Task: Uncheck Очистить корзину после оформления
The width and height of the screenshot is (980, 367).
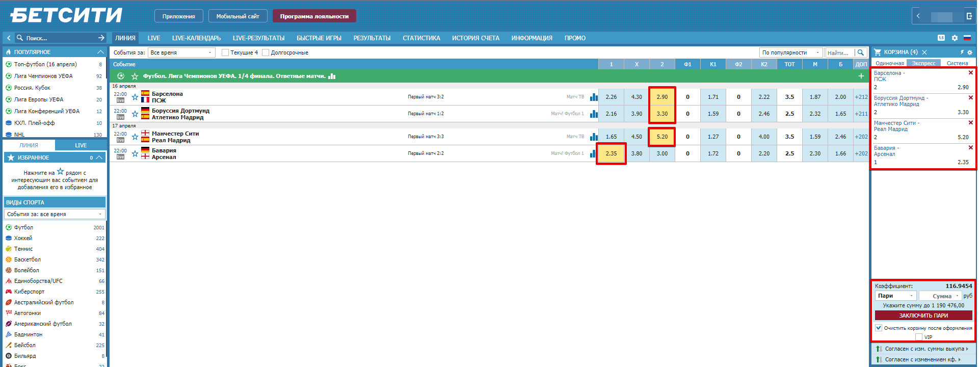Action: tap(879, 328)
